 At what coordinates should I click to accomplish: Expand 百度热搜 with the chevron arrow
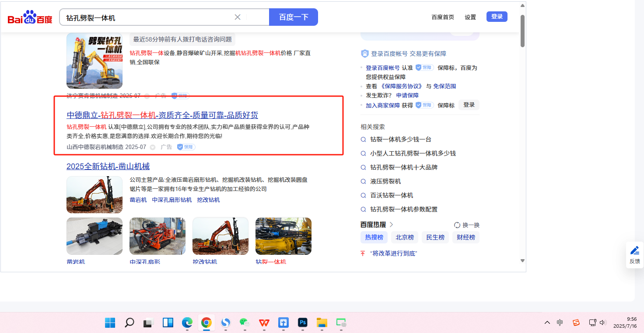391,225
